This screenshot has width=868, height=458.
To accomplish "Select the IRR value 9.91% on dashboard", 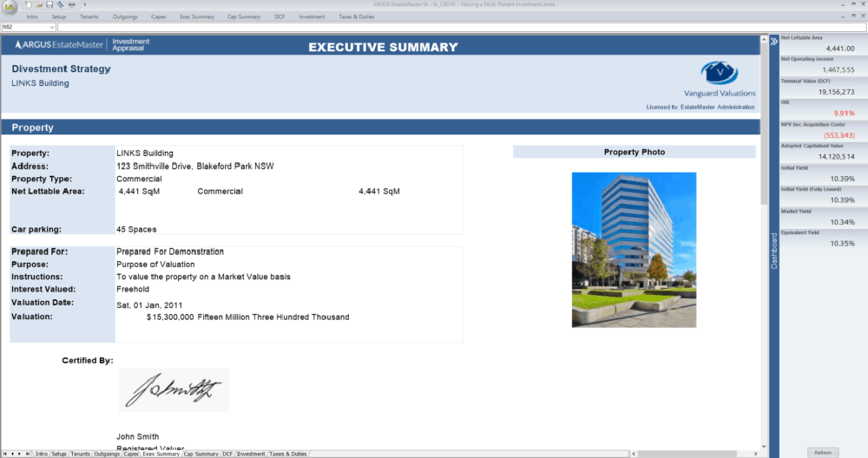I will (x=845, y=114).
